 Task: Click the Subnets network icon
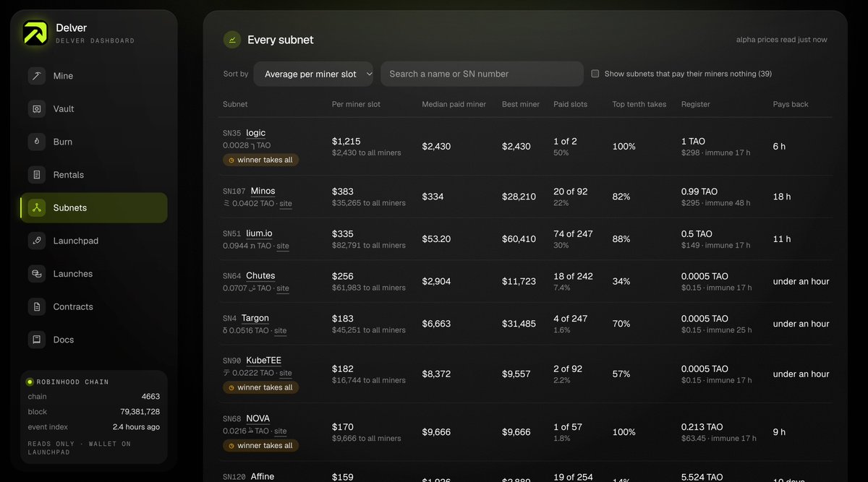(x=37, y=207)
